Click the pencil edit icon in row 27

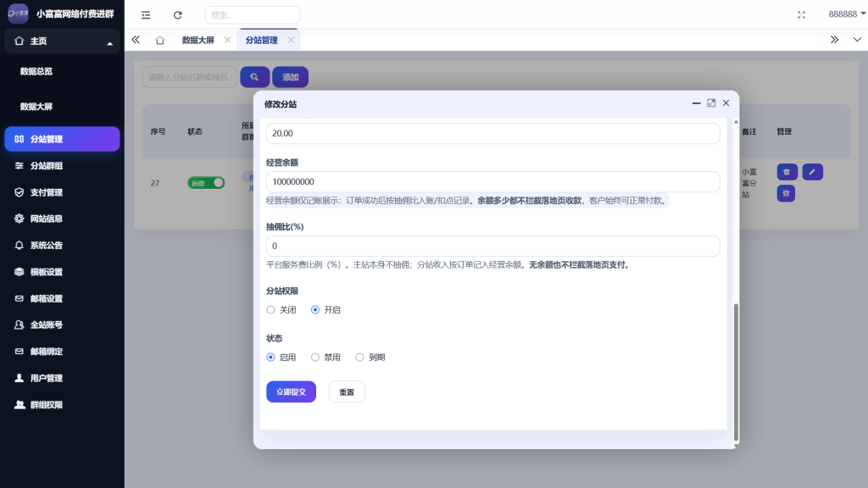812,172
